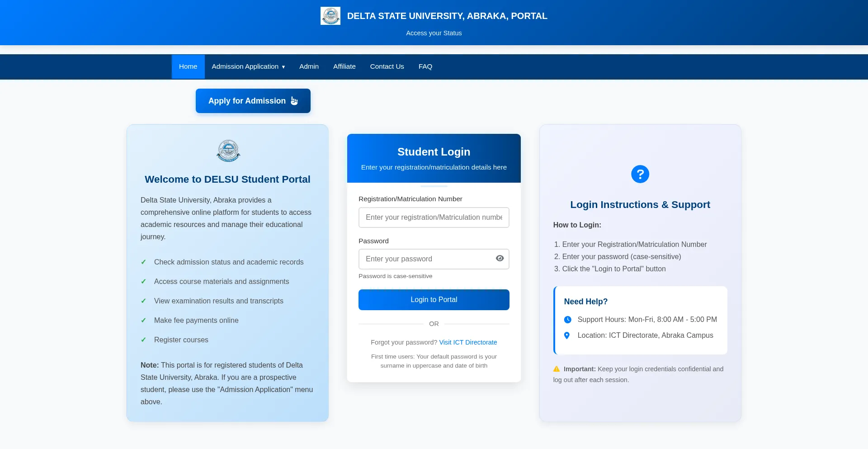
Task: Open the FAQ menu item
Action: [425, 66]
